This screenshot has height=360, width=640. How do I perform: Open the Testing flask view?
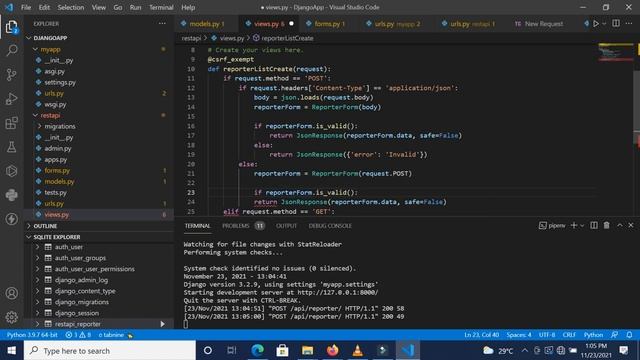click(x=11, y=147)
